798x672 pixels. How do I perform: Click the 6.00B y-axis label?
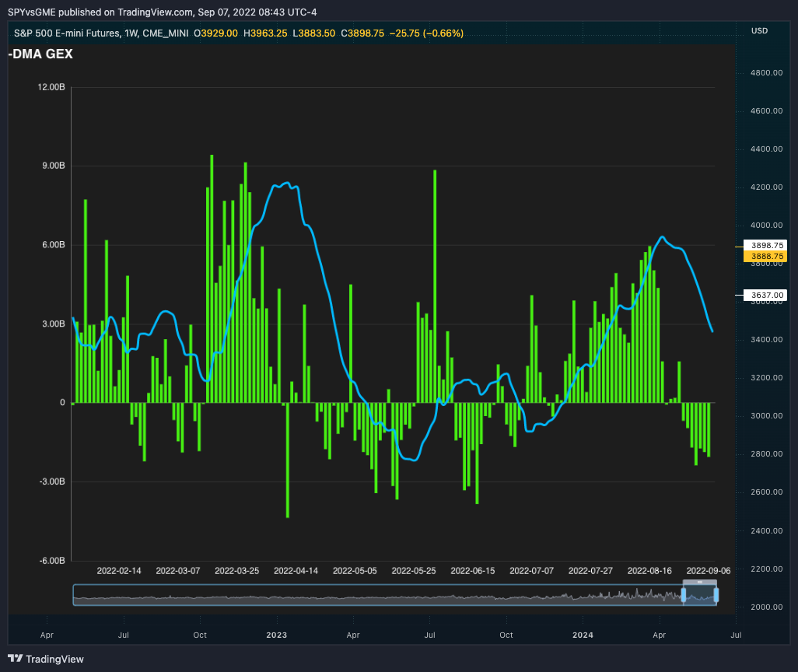pyautogui.click(x=54, y=245)
